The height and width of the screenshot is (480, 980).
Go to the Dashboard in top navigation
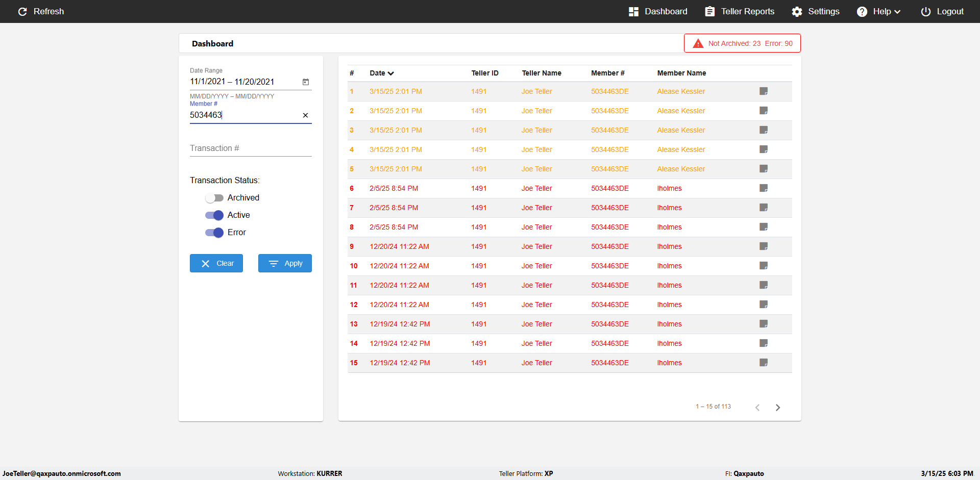point(658,11)
